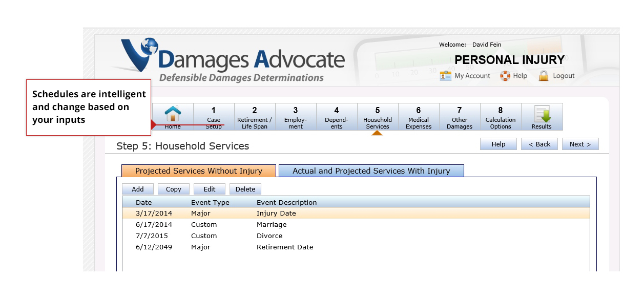The width and height of the screenshot is (644, 298).
Task: Go to step 1 Case Setup
Action: (x=214, y=117)
